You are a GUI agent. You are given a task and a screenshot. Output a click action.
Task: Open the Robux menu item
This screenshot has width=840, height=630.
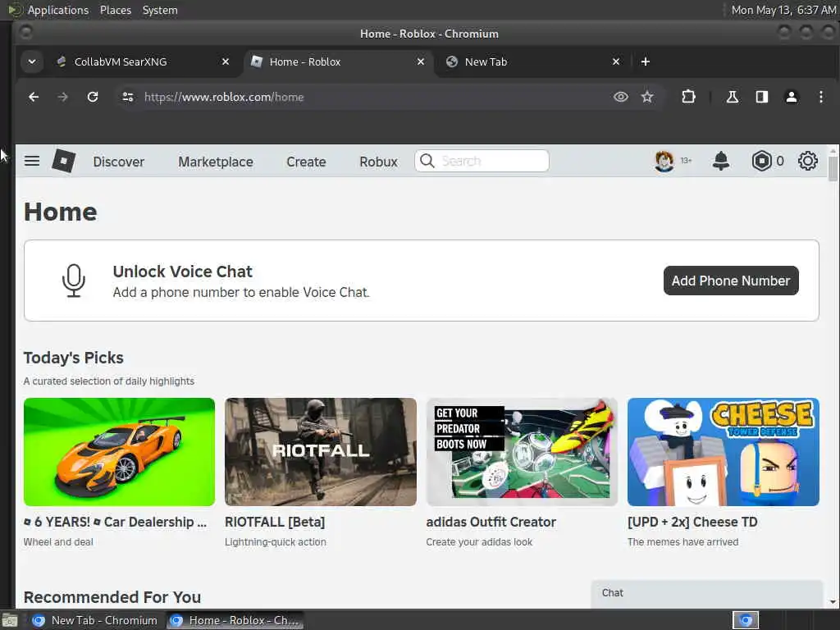point(378,162)
